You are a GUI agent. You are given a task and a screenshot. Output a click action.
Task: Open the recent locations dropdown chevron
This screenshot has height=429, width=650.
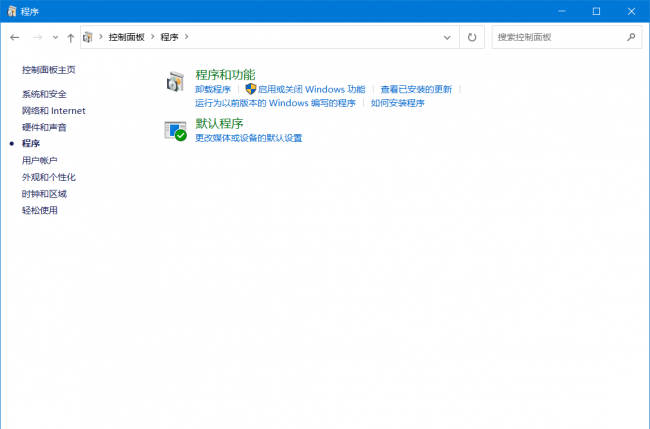[x=55, y=37]
